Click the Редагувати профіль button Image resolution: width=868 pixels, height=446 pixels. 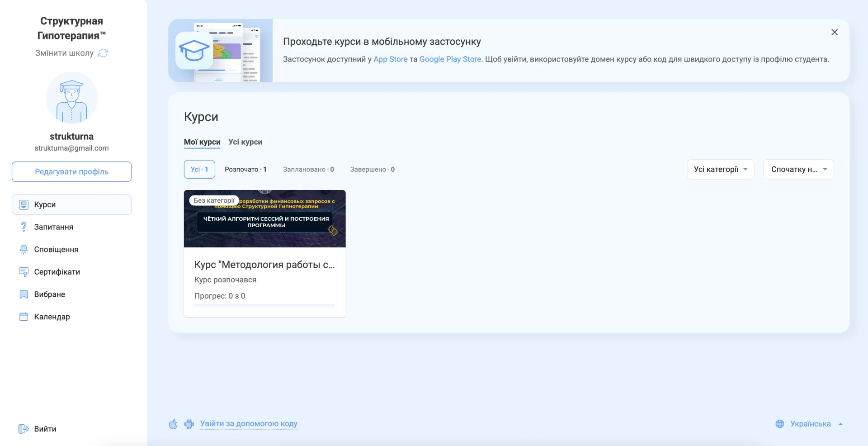(71, 172)
